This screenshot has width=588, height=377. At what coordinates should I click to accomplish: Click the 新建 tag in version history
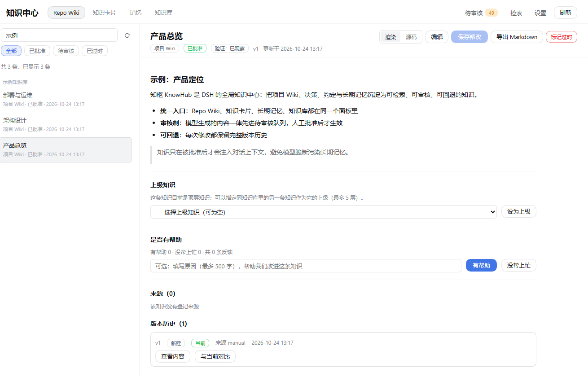coord(176,343)
